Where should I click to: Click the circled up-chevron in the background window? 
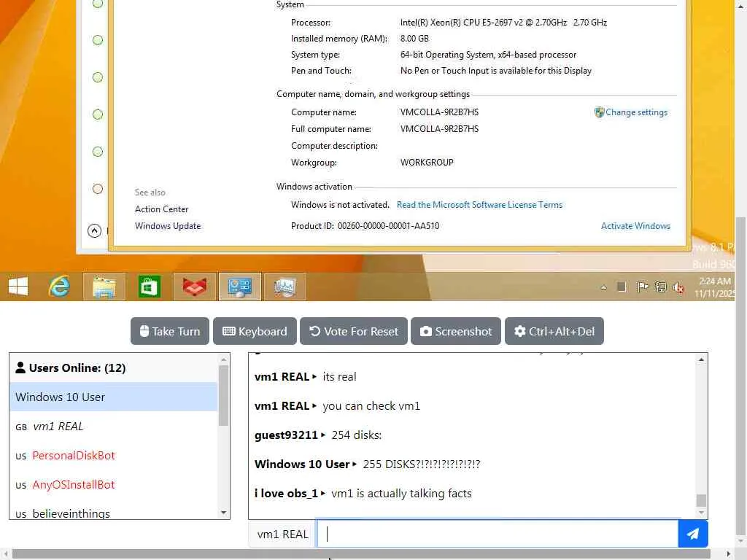(94, 231)
